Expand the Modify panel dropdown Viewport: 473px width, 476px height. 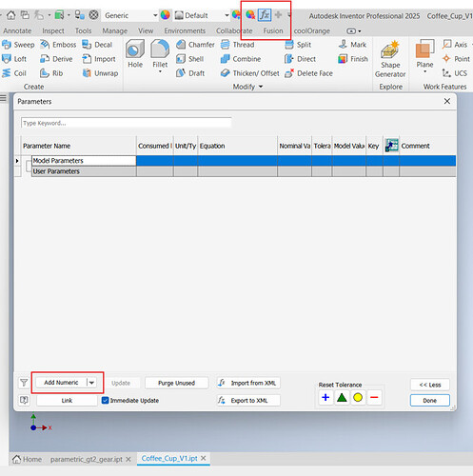[x=261, y=87]
